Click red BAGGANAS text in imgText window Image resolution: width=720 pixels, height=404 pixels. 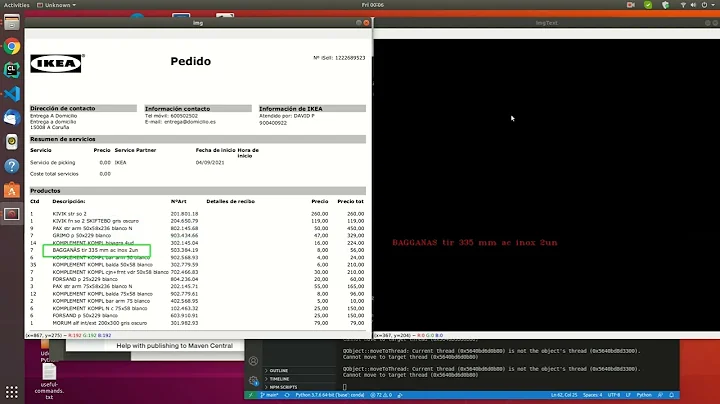click(474, 242)
